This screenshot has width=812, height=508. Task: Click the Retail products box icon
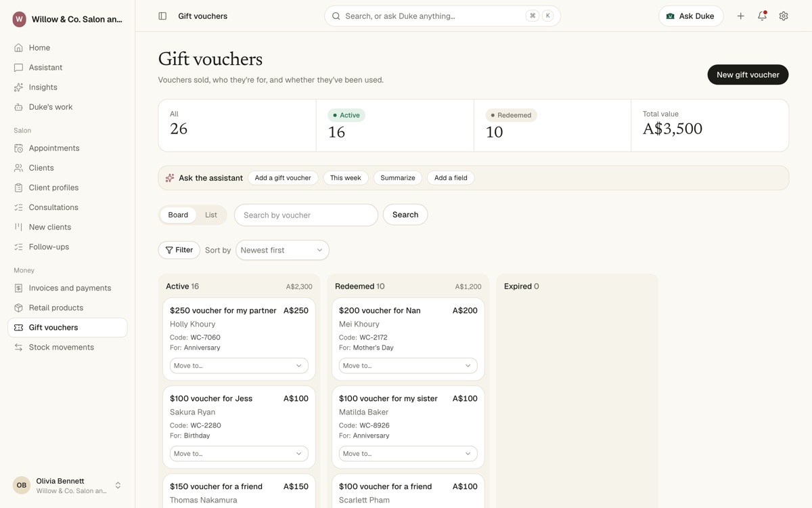[18, 308]
